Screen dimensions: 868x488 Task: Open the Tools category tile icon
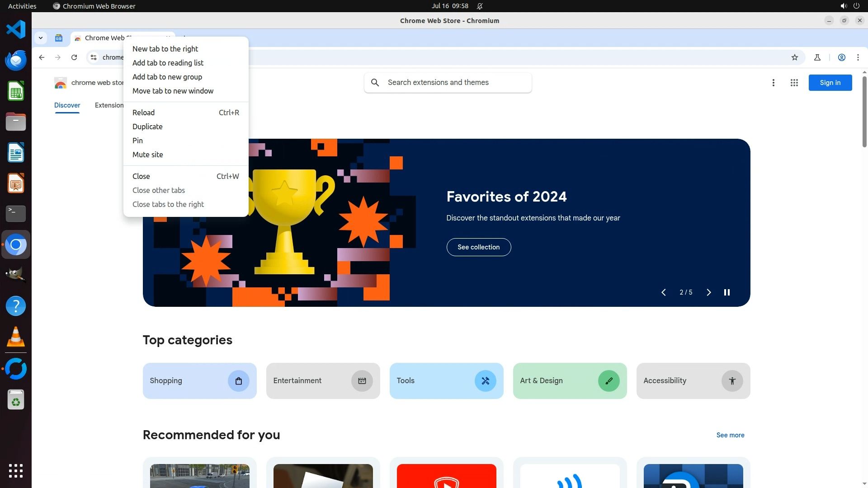pyautogui.click(x=485, y=381)
